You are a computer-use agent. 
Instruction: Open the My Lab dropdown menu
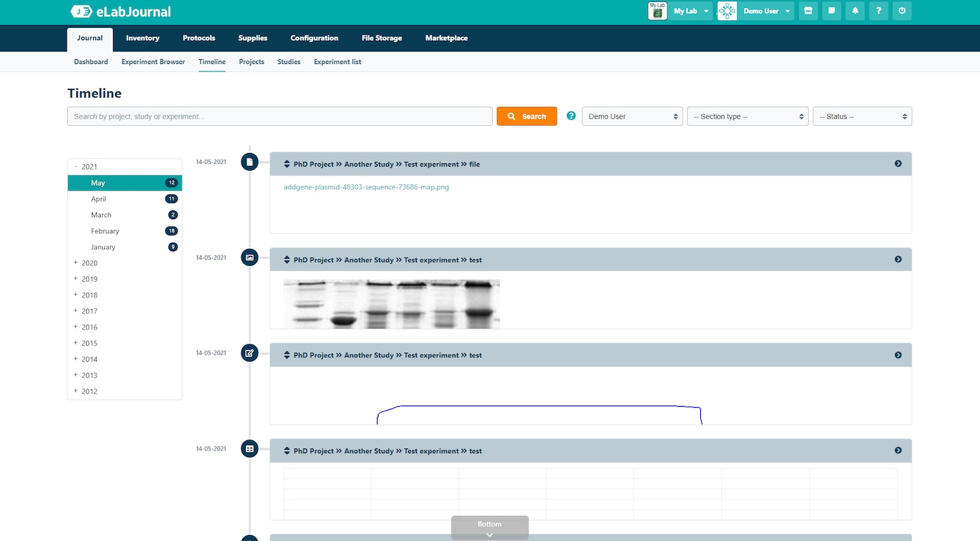(x=691, y=11)
